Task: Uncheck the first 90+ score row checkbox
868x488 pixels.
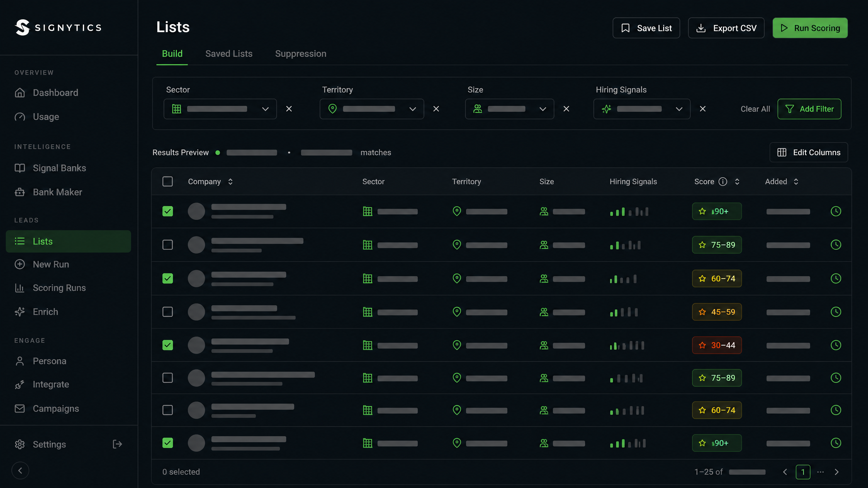Action: click(x=167, y=211)
